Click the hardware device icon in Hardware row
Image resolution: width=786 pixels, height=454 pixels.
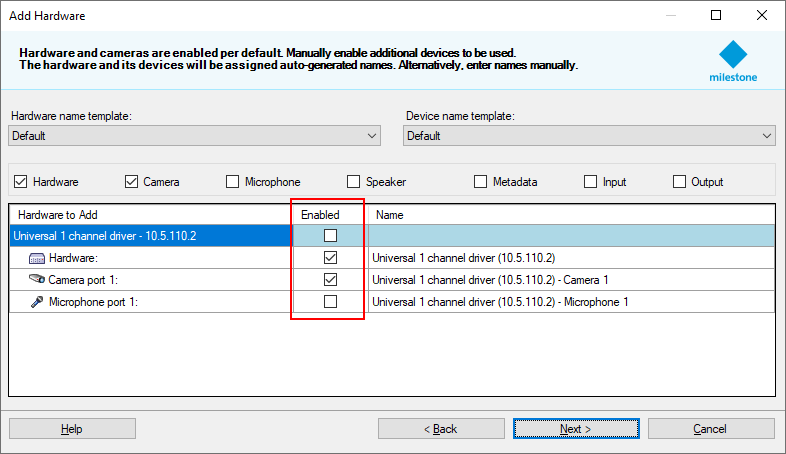37,259
